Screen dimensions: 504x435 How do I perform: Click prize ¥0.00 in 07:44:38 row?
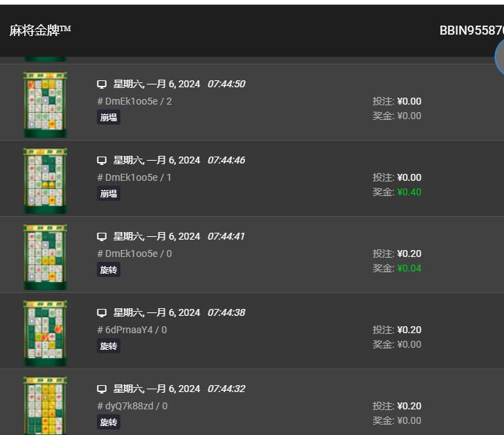coord(409,345)
